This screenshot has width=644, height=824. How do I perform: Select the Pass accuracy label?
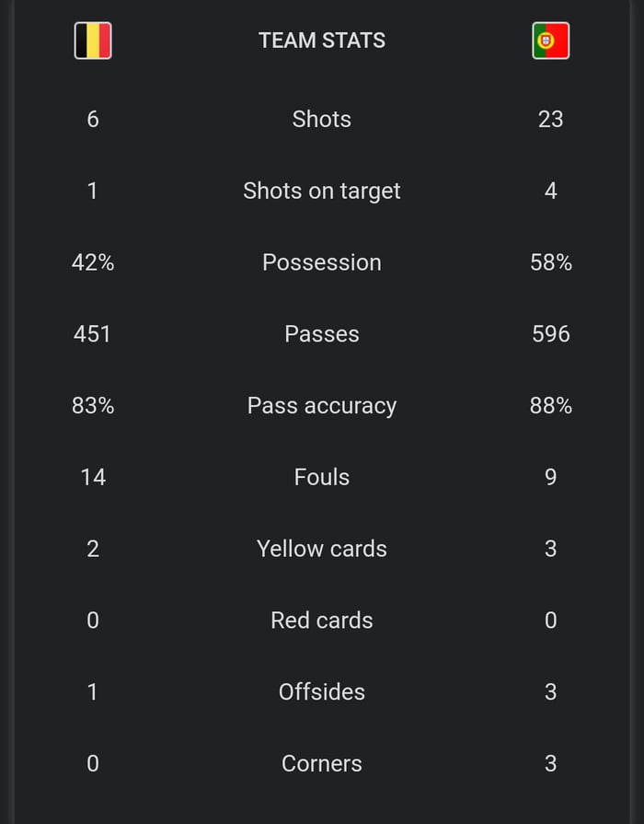322,406
